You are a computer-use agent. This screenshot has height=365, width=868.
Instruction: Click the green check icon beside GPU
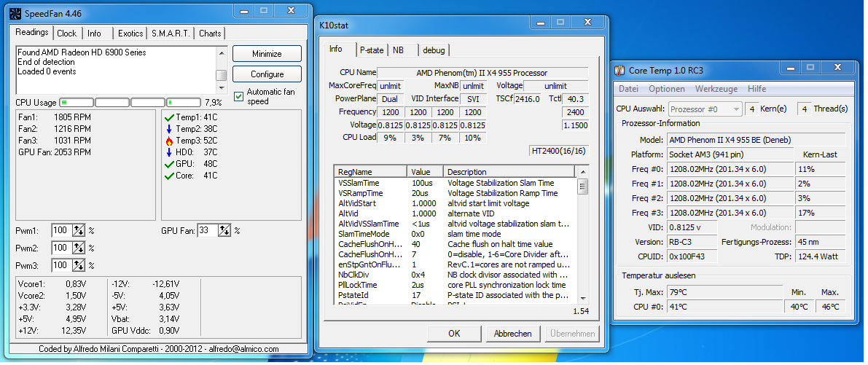(169, 164)
